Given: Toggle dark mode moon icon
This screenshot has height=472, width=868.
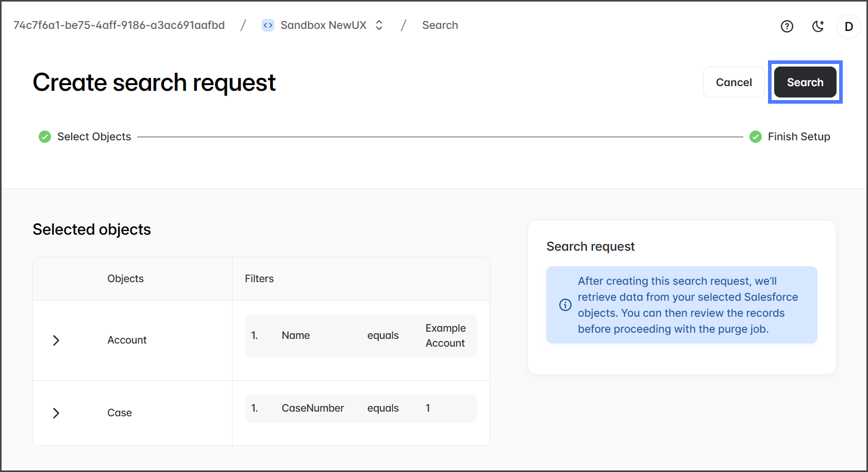Looking at the screenshot, I should pyautogui.click(x=818, y=26).
